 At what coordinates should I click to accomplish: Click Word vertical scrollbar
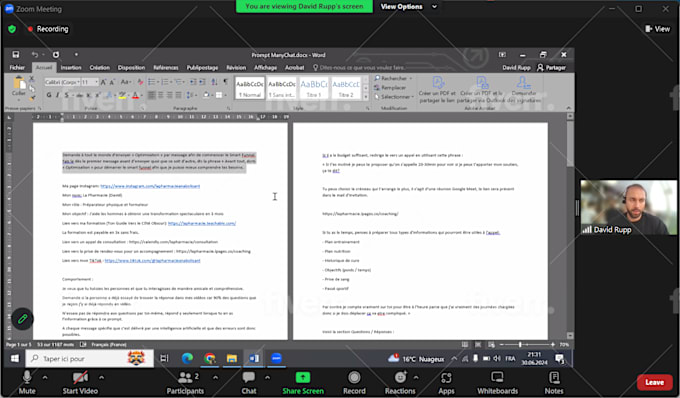tap(570, 225)
